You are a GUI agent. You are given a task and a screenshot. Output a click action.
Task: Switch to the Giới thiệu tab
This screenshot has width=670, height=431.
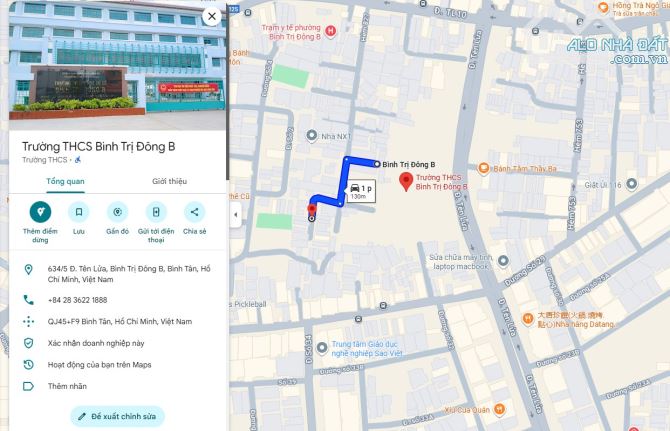point(170,181)
